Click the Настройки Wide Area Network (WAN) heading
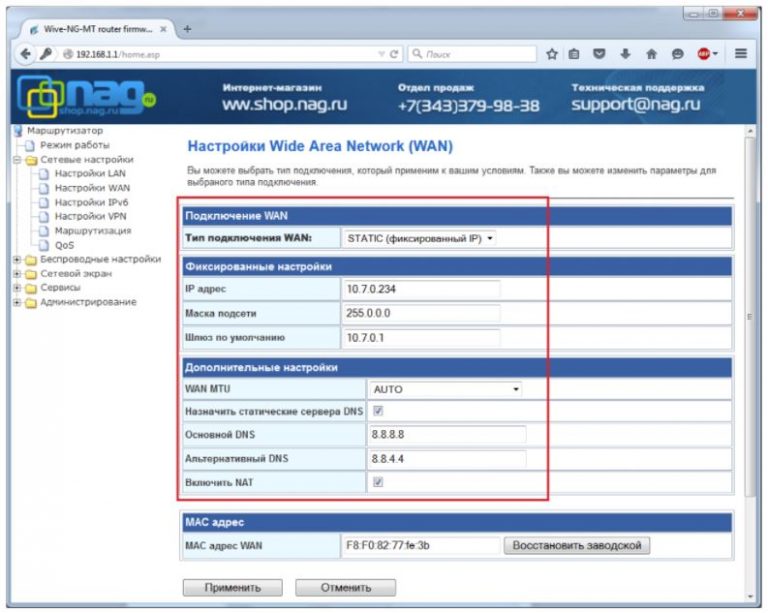Viewport: 768px width, 613px height. click(320, 146)
